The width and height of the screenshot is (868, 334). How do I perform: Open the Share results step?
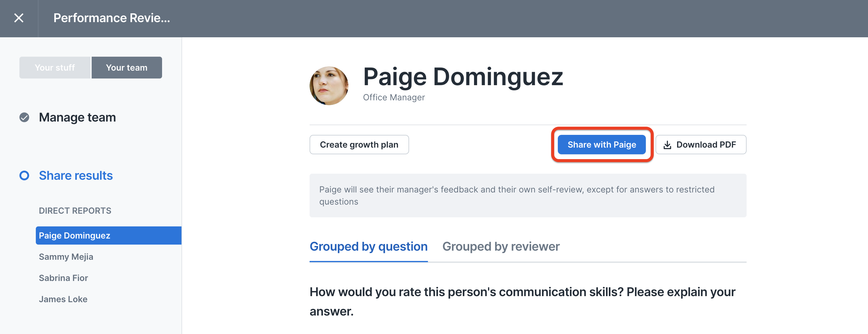click(x=76, y=175)
